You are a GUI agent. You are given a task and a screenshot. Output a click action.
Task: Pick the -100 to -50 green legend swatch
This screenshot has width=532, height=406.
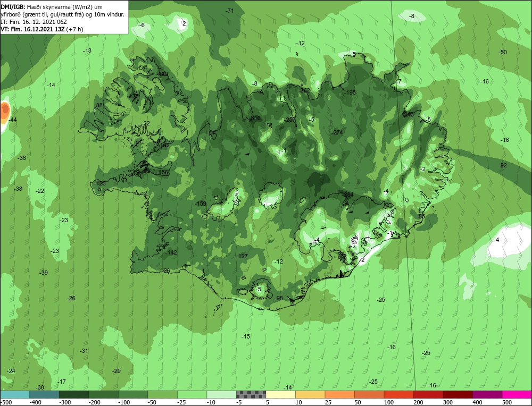click(x=133, y=394)
